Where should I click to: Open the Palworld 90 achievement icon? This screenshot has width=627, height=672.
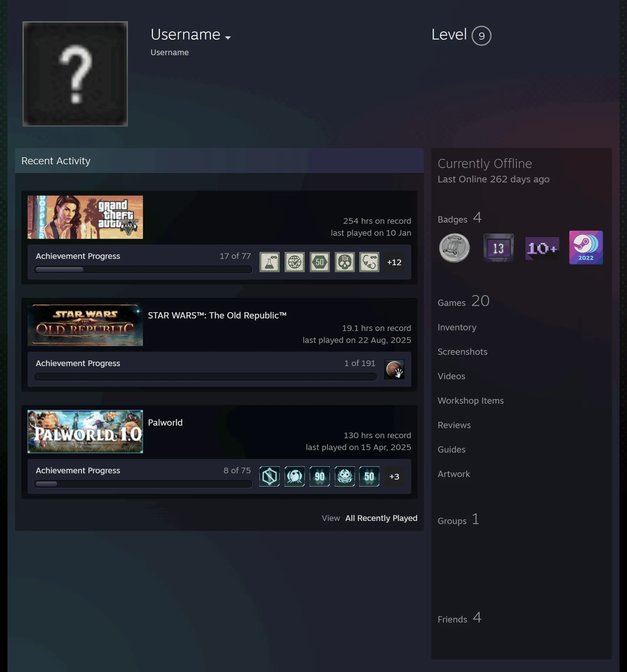click(319, 476)
